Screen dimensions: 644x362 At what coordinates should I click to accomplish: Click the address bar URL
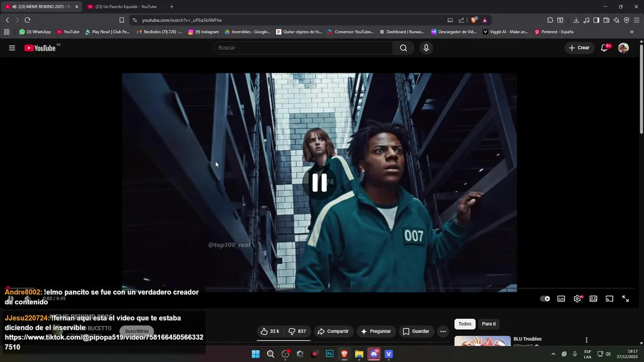pos(182,20)
